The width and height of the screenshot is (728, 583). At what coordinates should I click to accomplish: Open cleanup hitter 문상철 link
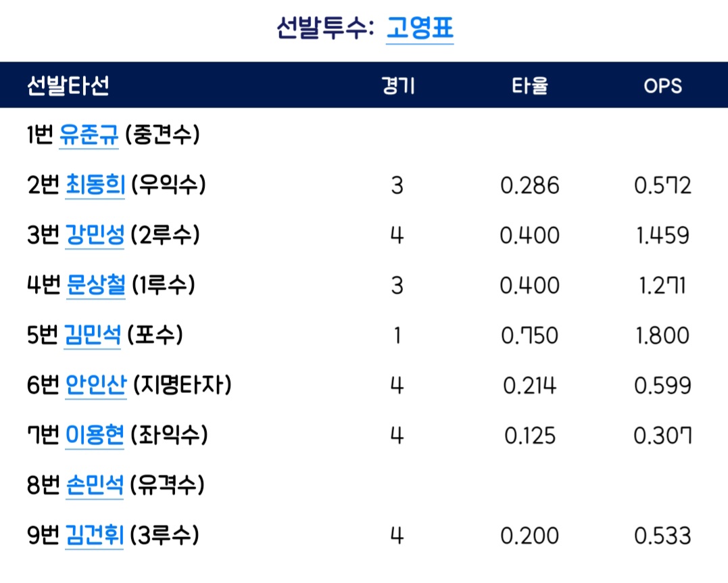[x=96, y=285]
